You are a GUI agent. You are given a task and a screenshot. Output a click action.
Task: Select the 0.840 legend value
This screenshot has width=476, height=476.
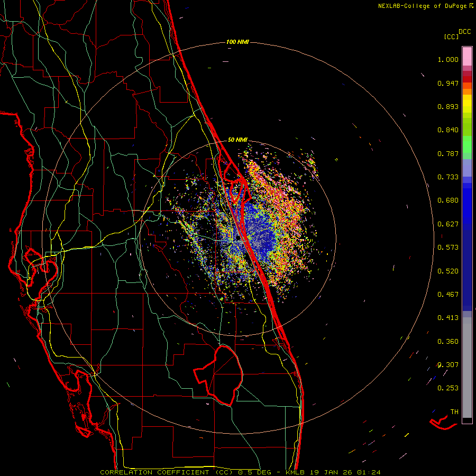tap(448, 130)
